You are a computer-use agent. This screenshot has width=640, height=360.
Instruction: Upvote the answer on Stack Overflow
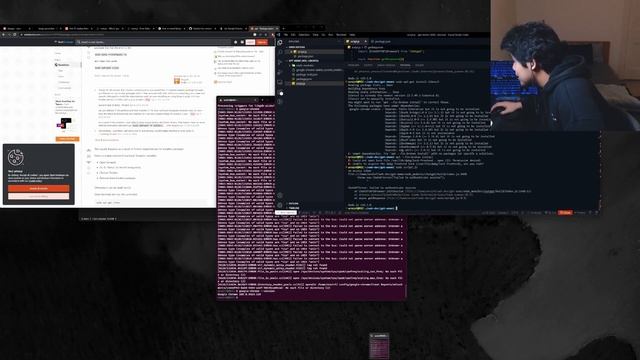pos(89,150)
